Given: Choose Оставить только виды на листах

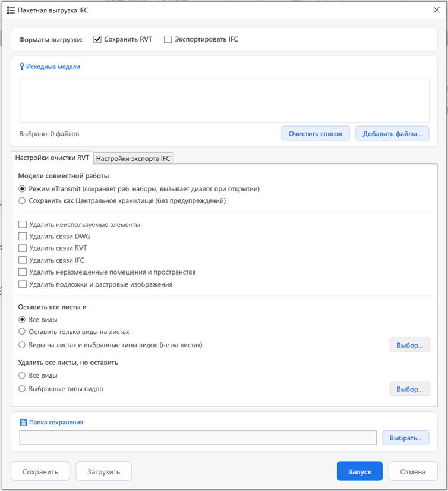Looking at the screenshot, I should [x=22, y=332].
